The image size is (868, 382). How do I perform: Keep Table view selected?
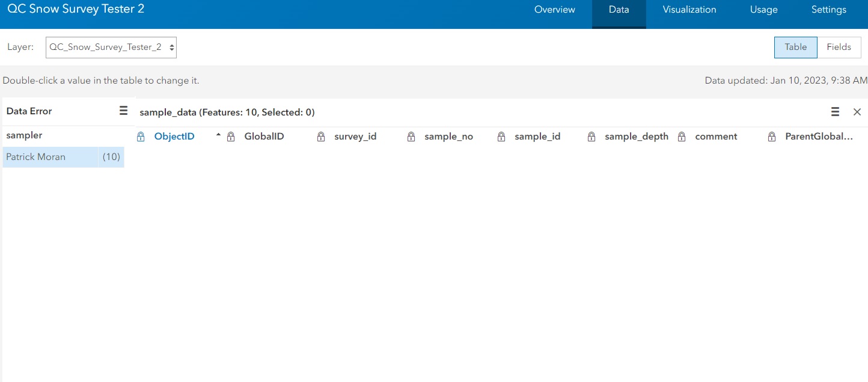click(x=795, y=47)
